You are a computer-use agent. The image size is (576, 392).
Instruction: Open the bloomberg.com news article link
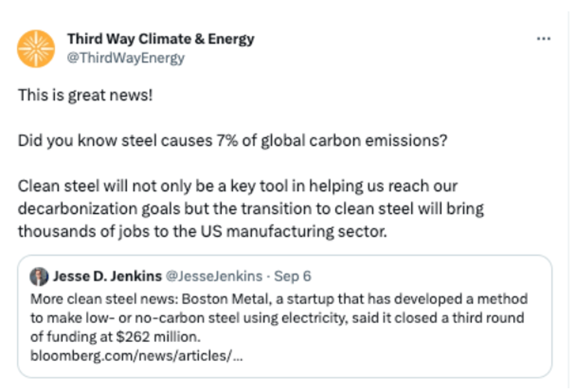[136, 356]
